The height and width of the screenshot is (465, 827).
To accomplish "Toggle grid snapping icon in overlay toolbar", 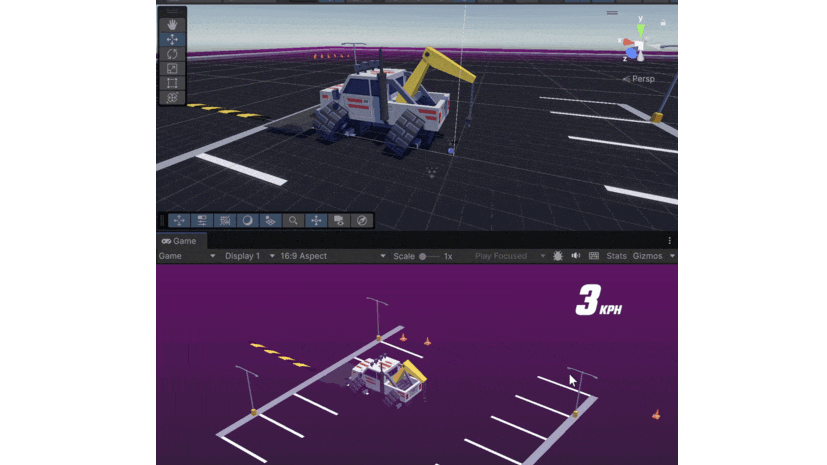I will pos(225,220).
